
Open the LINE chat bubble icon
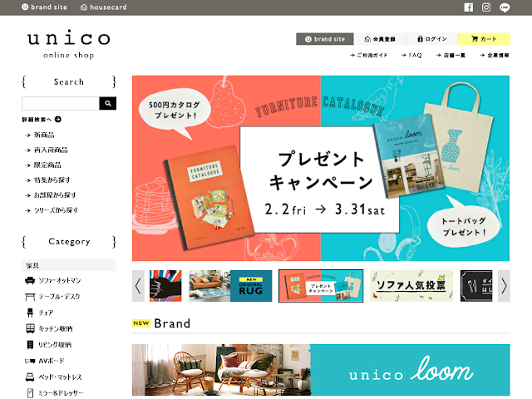(505, 7)
